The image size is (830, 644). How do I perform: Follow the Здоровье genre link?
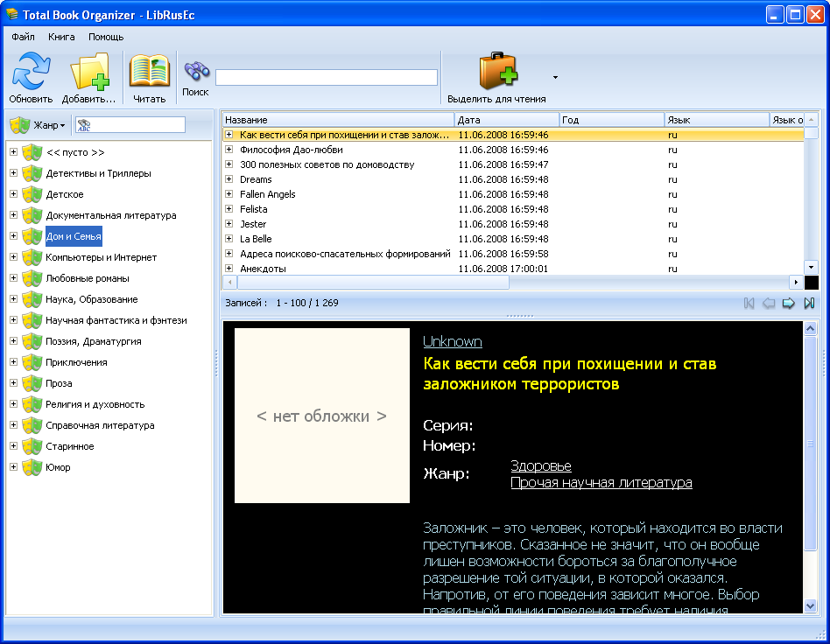point(541,465)
